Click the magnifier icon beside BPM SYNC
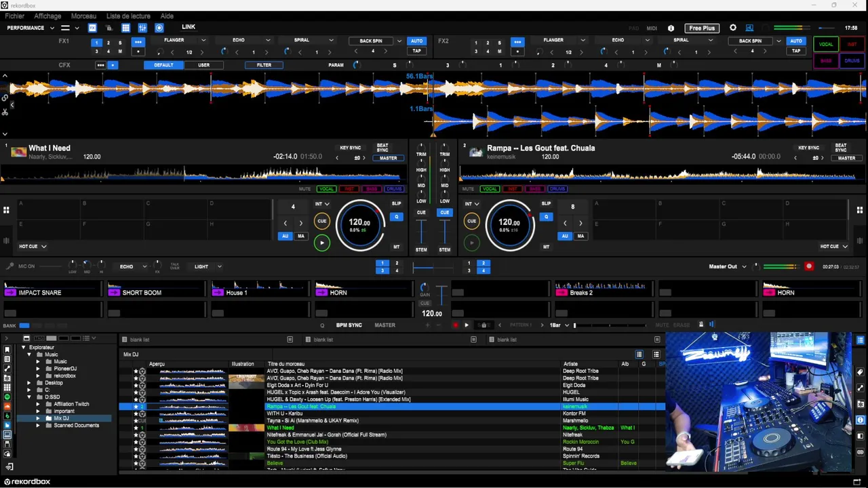 [322, 325]
